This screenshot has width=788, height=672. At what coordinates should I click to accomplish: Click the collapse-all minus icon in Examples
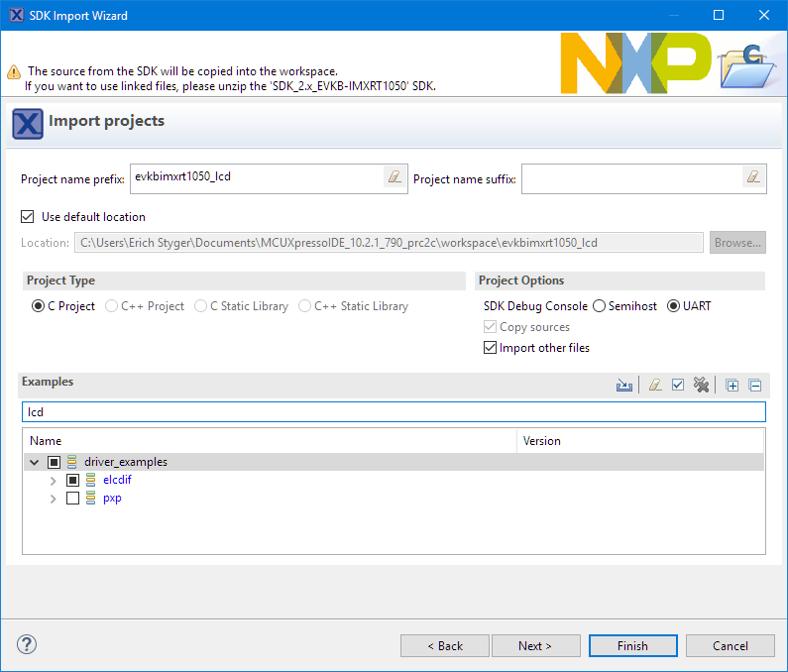click(754, 386)
